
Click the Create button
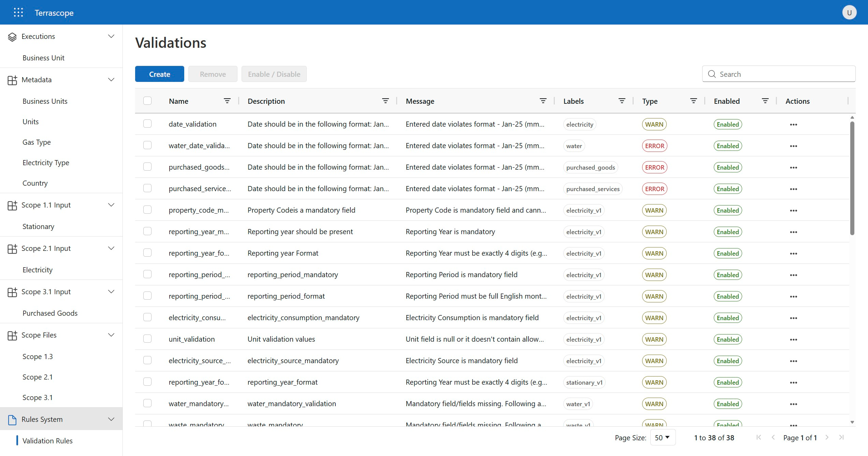tap(159, 74)
